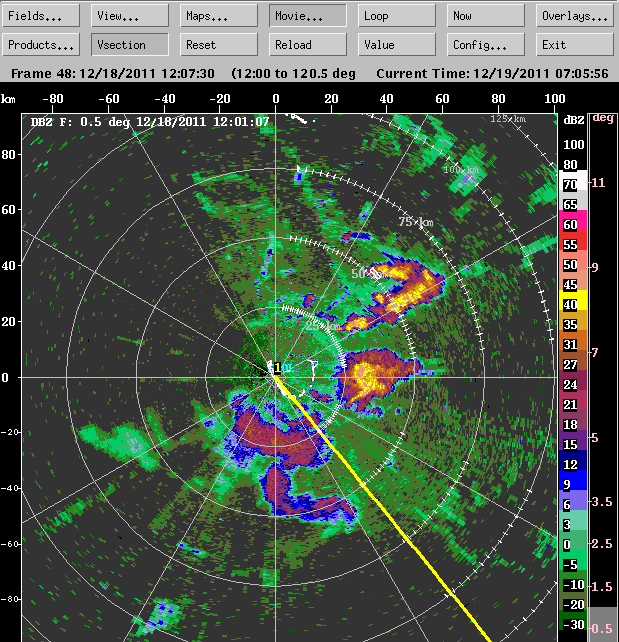
Task: Select the 9 dBZ blue color swatch
Action: tap(573, 481)
